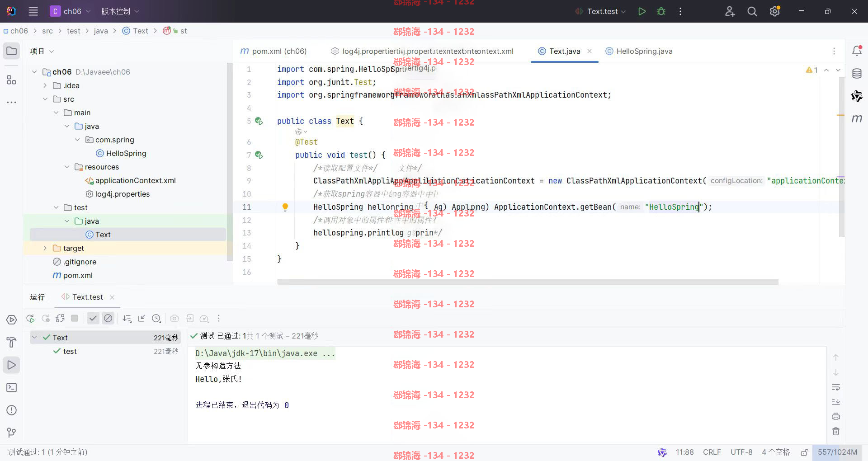
Task: Print the console output
Action: point(836,416)
